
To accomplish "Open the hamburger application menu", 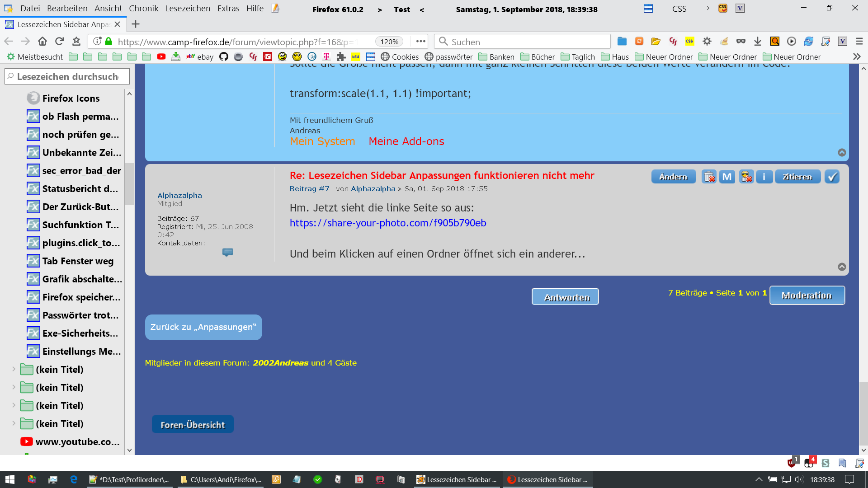I will pos(859,42).
